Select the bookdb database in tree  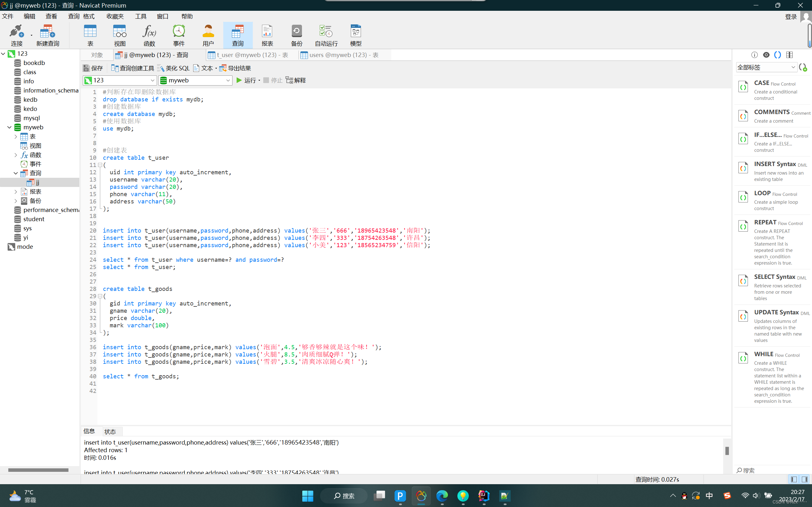(x=34, y=63)
